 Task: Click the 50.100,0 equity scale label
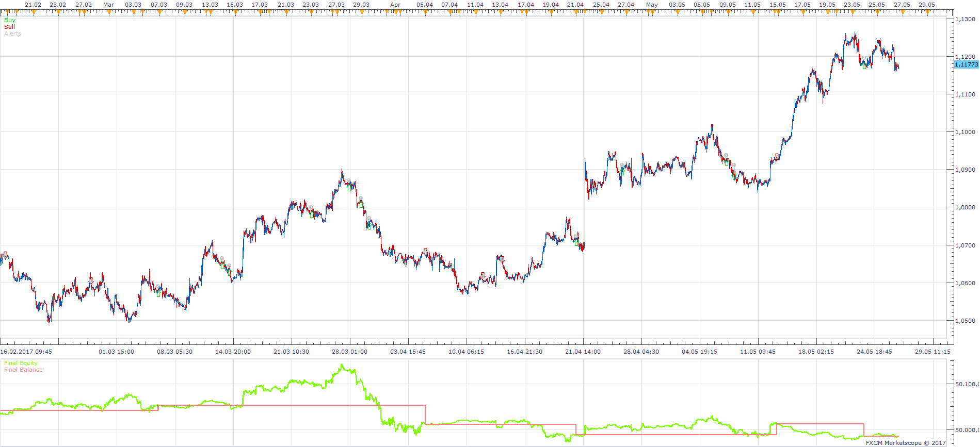[967, 384]
